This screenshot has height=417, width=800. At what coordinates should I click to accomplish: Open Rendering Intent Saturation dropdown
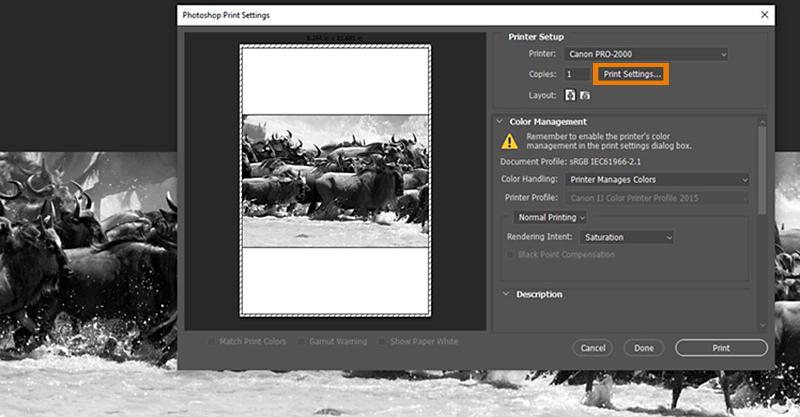point(627,237)
